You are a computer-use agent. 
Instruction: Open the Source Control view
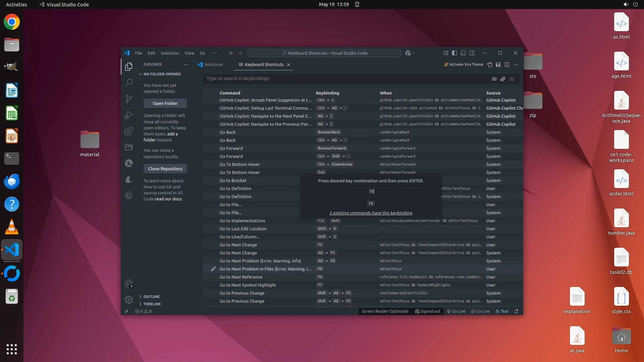coord(129,99)
